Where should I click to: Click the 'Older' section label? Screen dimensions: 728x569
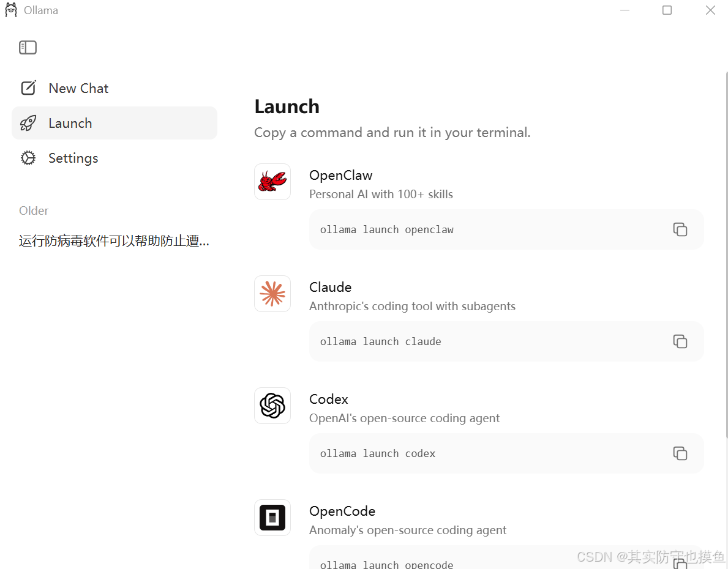click(34, 210)
